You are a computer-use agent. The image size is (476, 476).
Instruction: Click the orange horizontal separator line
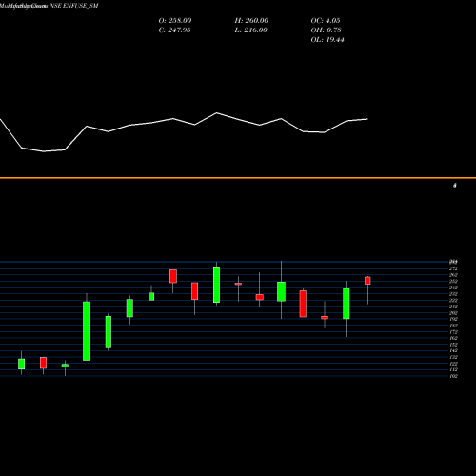(238, 178)
